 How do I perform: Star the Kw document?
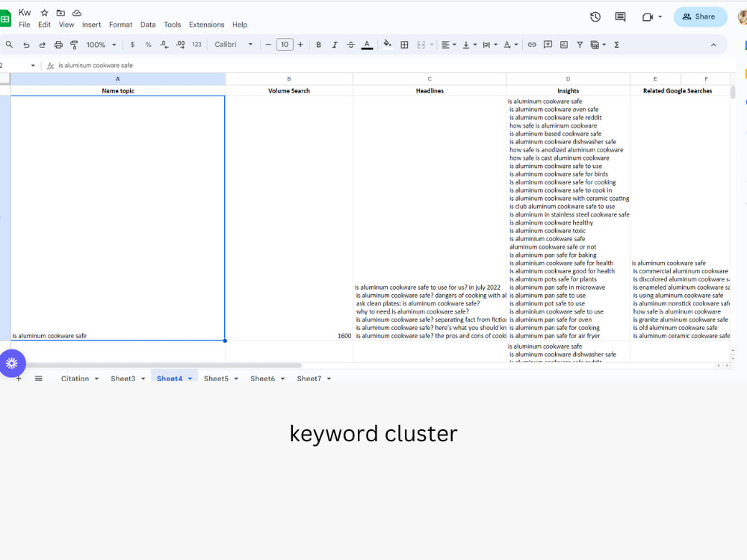44,13
